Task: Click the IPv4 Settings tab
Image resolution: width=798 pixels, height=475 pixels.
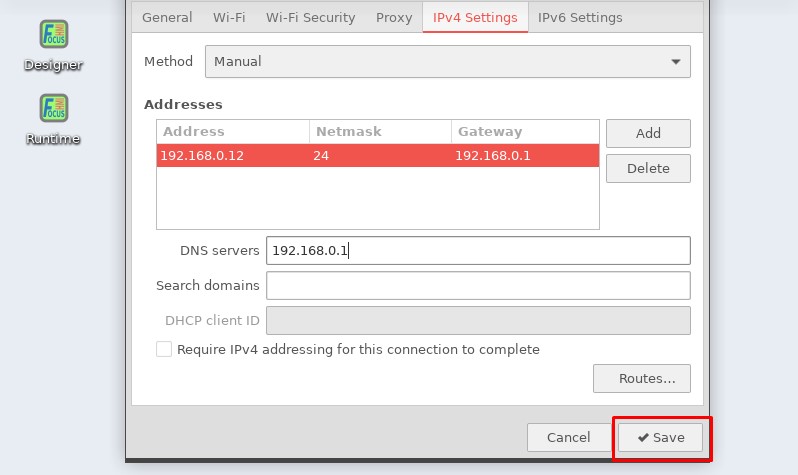Action: (475, 17)
